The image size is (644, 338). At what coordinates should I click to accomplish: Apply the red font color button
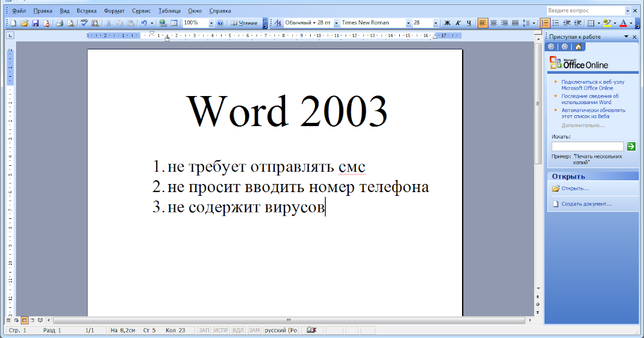(623, 23)
